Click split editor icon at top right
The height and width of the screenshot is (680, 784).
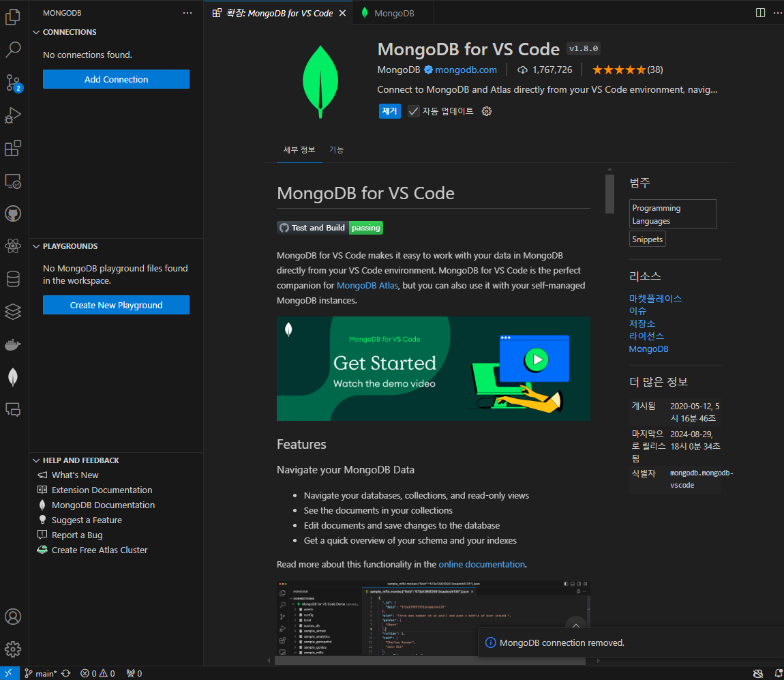[760, 13]
